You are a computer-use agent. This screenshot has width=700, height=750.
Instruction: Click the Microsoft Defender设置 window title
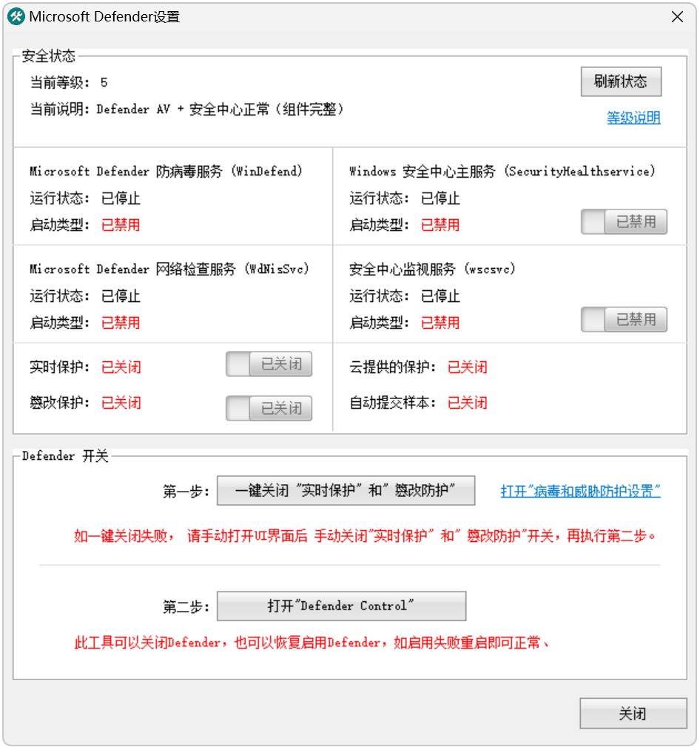pos(104,17)
